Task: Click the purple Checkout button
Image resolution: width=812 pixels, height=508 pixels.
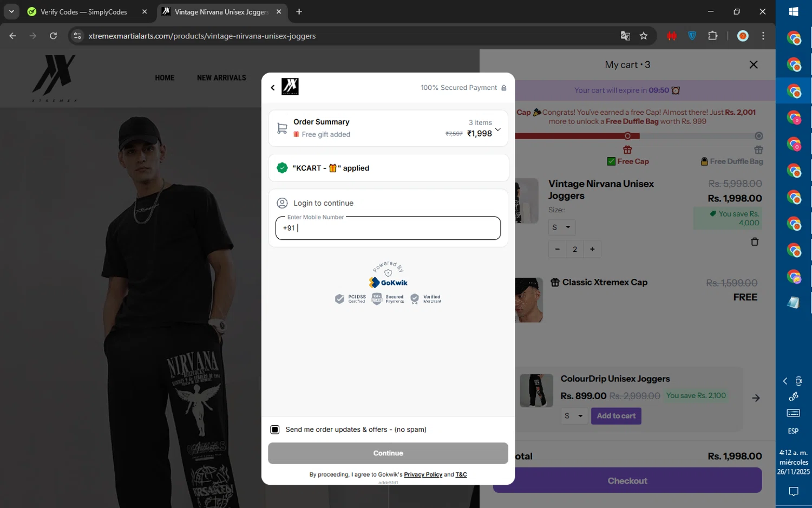Action: click(627, 481)
